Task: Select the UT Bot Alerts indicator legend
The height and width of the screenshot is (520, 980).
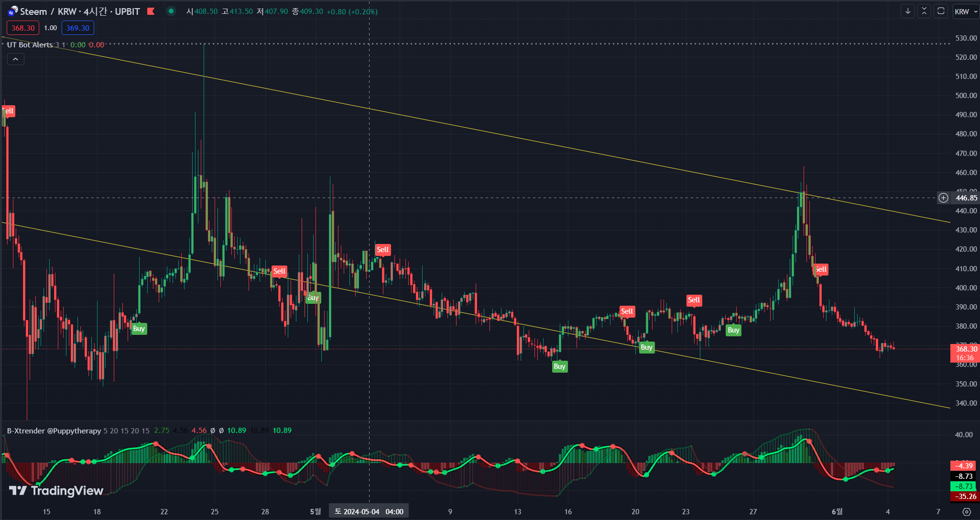Action: pos(30,44)
